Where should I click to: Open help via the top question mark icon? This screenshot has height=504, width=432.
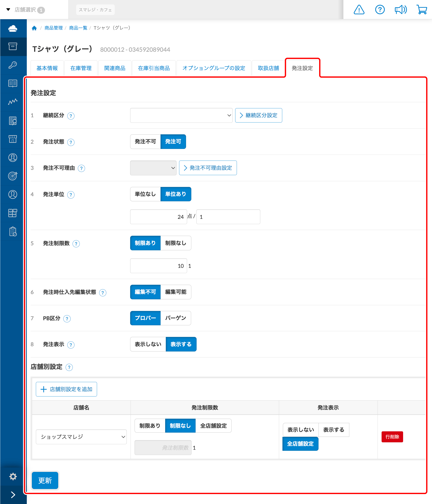pyautogui.click(x=380, y=10)
